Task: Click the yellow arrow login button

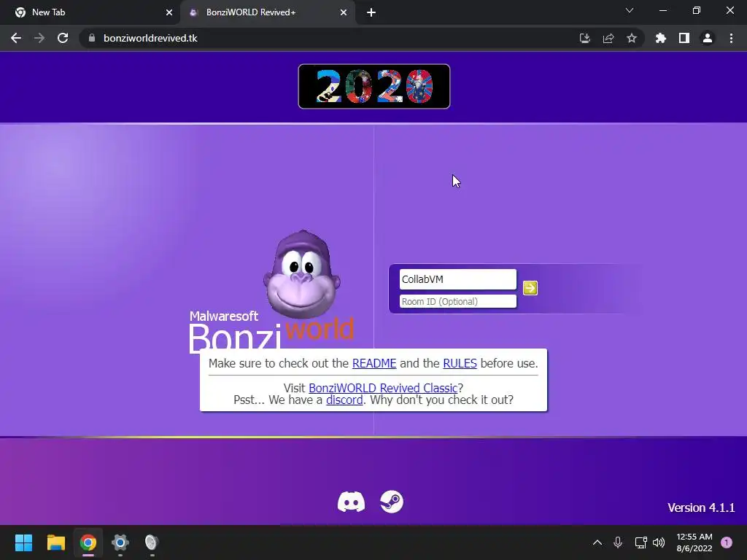Action: tap(530, 287)
